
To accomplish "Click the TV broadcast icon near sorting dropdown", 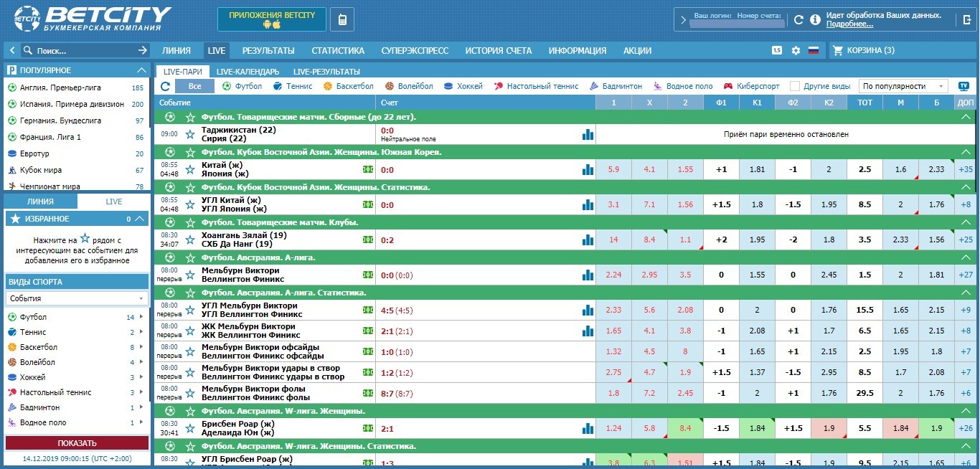I will coord(963,86).
